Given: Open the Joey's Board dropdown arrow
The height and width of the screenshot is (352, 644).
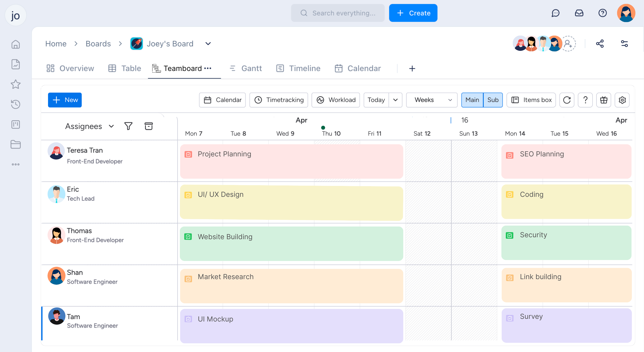Looking at the screenshot, I should point(208,44).
